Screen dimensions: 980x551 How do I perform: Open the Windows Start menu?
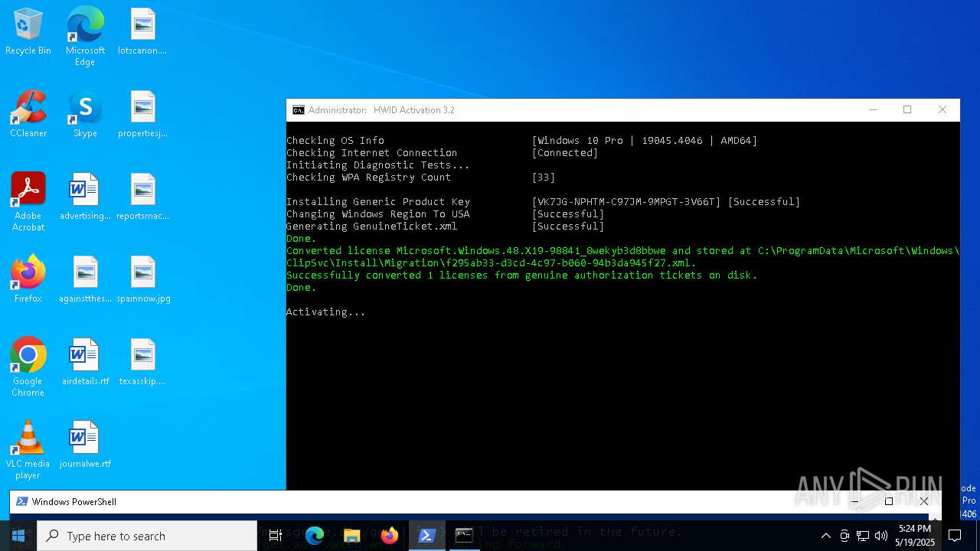click(x=18, y=536)
